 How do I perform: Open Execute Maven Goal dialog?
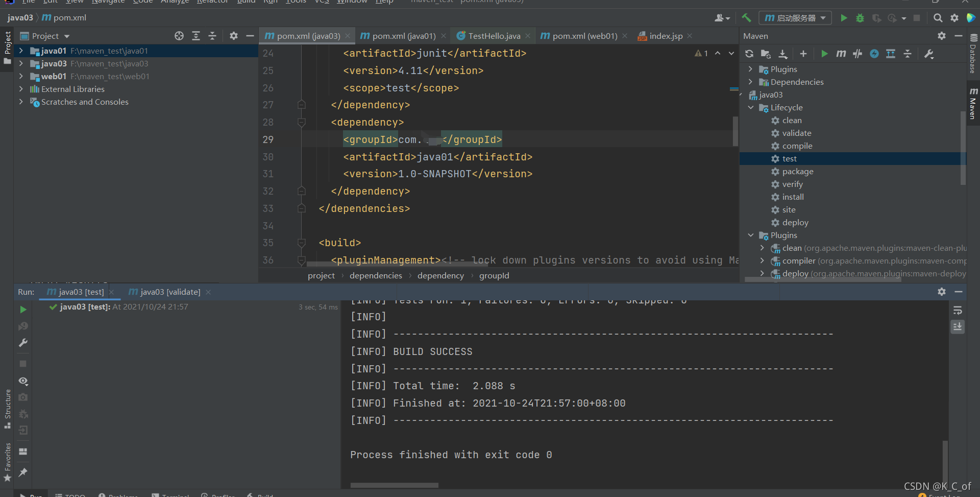[841, 54]
